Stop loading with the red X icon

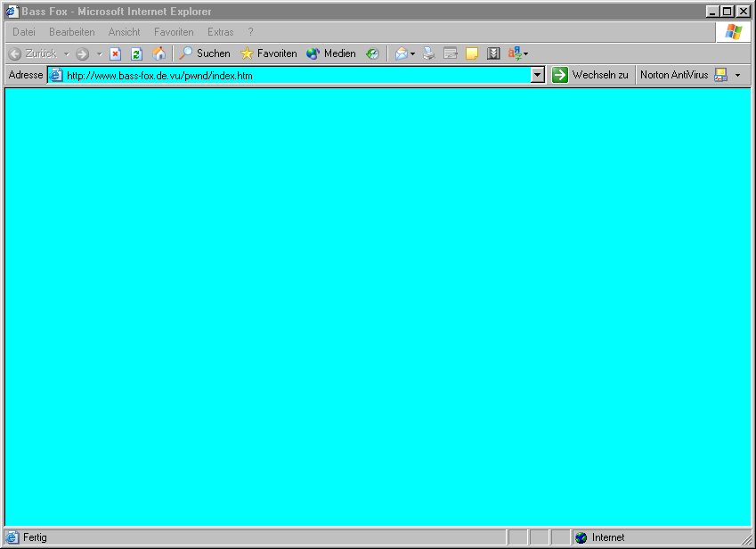115,54
